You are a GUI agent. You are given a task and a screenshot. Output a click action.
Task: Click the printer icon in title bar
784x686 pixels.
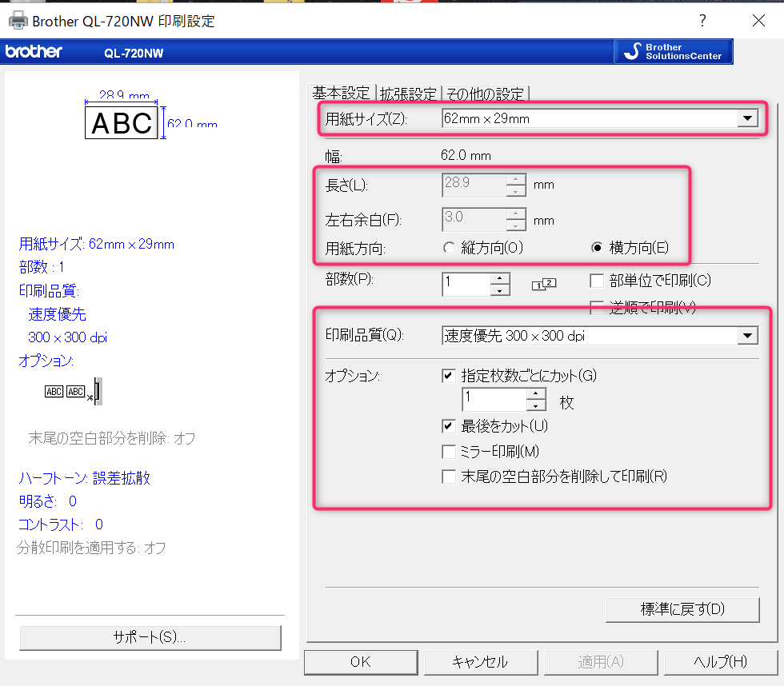click(x=18, y=21)
